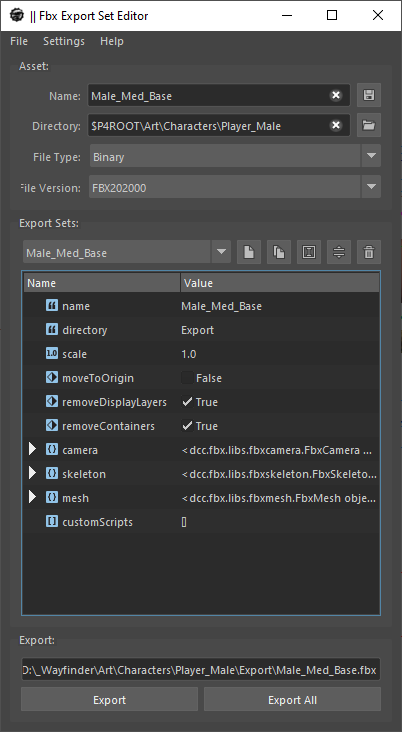Open the browse directory folder icon
The width and height of the screenshot is (402, 732).
[369, 125]
